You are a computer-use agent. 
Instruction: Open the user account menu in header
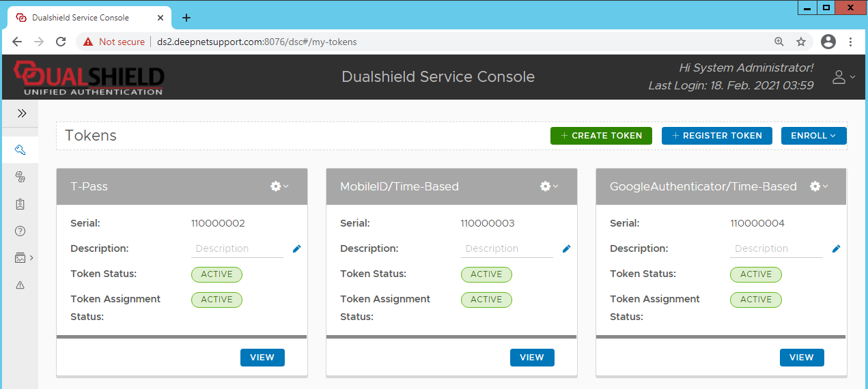pyautogui.click(x=843, y=77)
